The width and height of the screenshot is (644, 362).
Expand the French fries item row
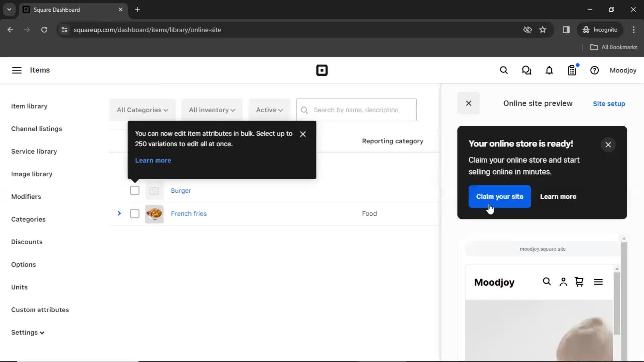119,214
